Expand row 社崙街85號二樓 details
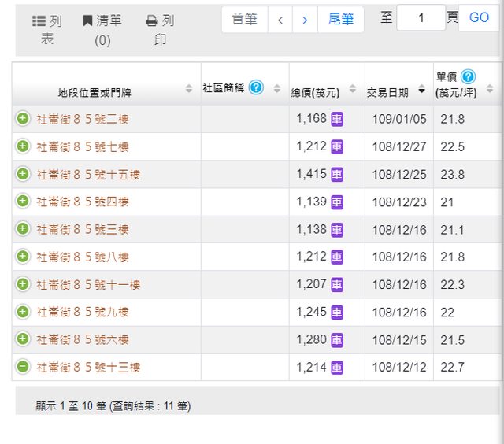The height and width of the screenshot is (444, 504). point(23,119)
